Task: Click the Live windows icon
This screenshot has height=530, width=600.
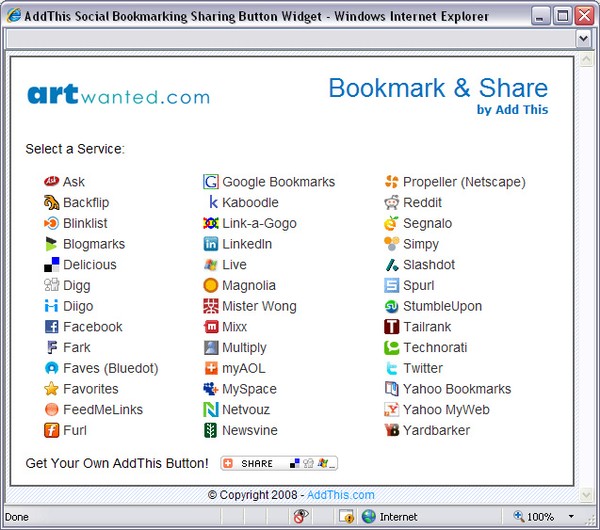Action: coord(210,264)
